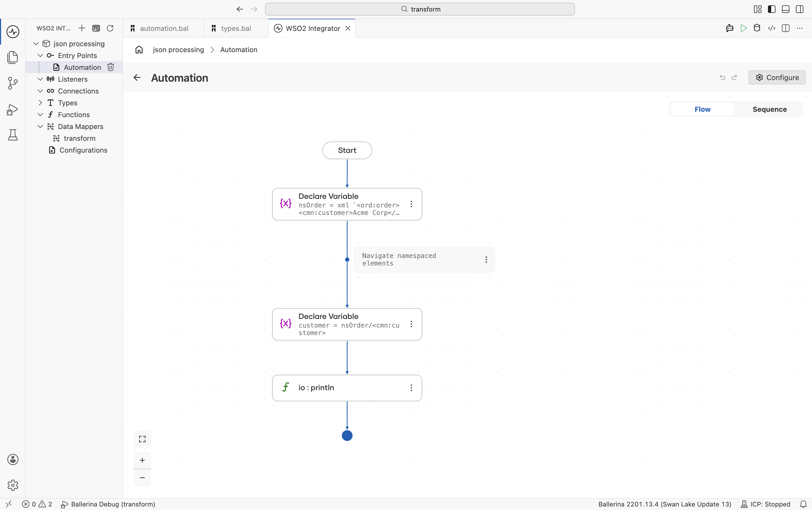Switch diagram to Flow view
The image size is (812, 510).
[702, 109]
